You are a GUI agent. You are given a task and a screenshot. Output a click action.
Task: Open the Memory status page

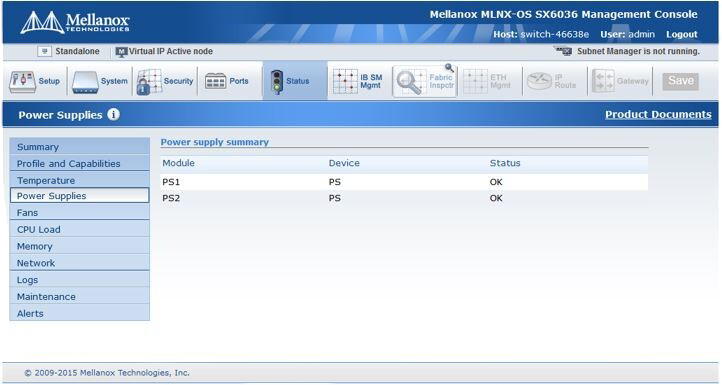click(80, 246)
